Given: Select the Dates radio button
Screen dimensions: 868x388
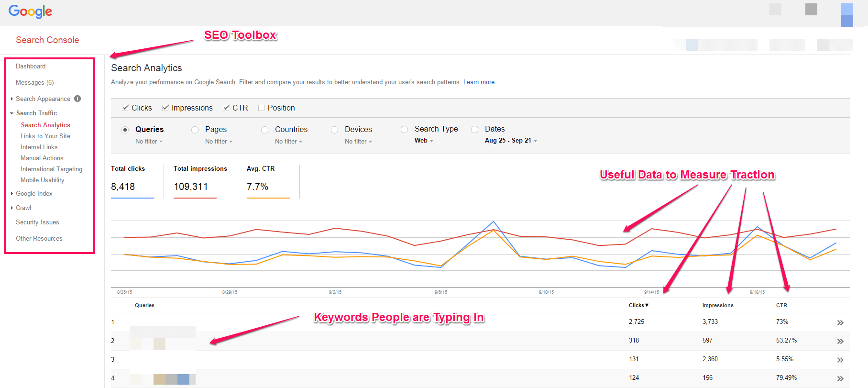Looking at the screenshot, I should (x=474, y=129).
